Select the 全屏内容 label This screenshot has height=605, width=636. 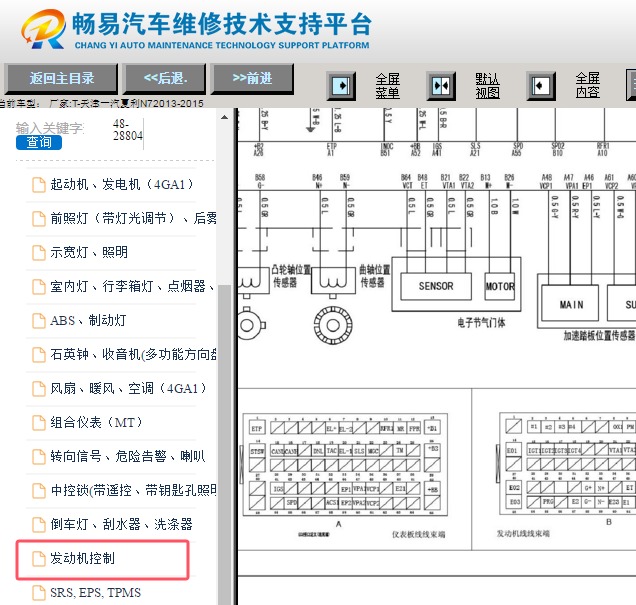tap(588, 85)
